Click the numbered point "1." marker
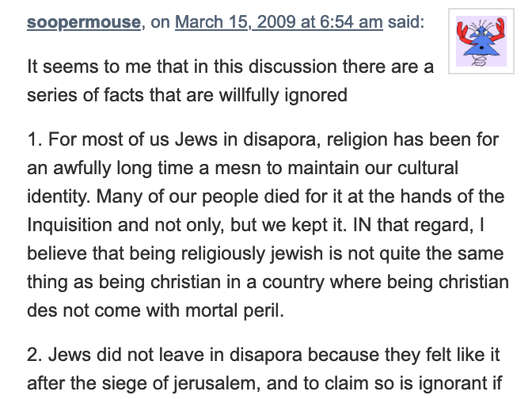The height and width of the screenshot is (399, 532). [35, 140]
